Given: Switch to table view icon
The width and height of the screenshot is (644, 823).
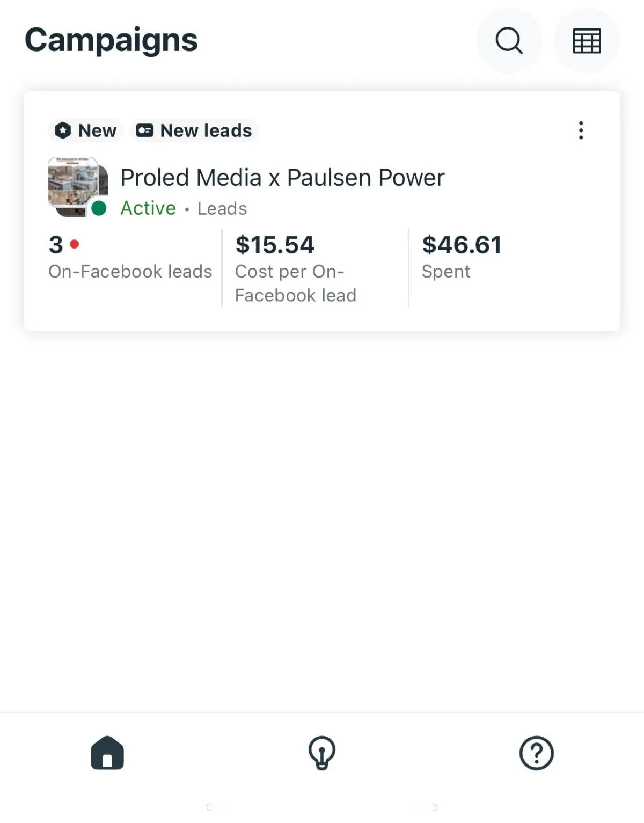Looking at the screenshot, I should click(587, 41).
